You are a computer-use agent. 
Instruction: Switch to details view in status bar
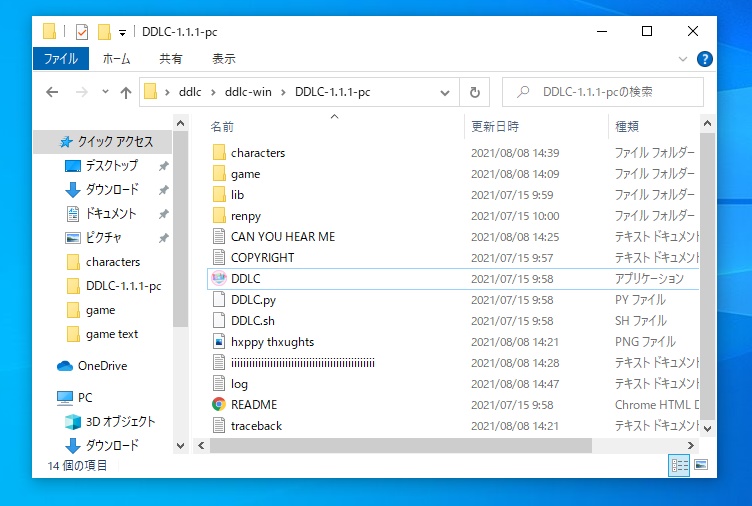(680, 465)
